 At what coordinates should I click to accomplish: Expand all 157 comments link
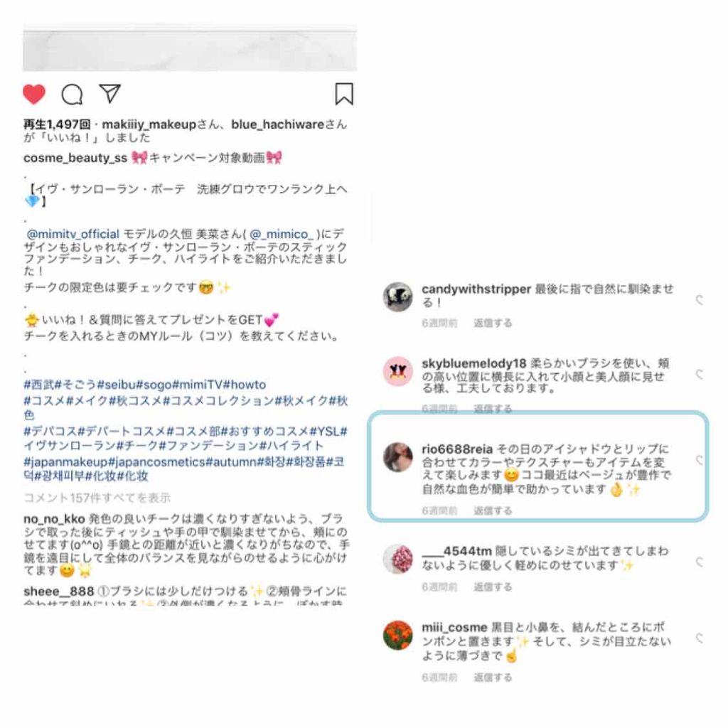pyautogui.click(x=97, y=498)
